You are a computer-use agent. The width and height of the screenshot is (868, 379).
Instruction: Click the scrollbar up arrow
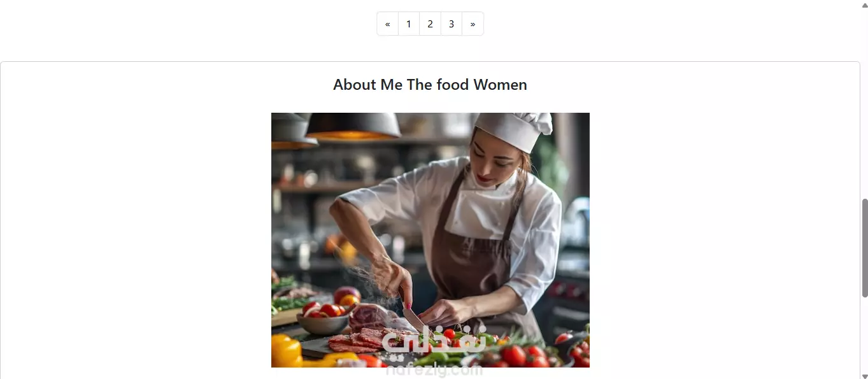click(864, 4)
